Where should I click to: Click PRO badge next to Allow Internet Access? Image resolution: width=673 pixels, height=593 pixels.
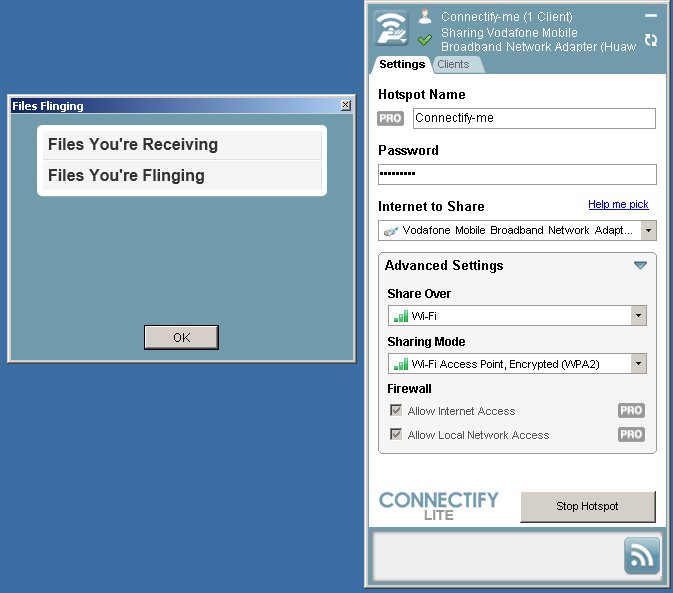point(631,411)
